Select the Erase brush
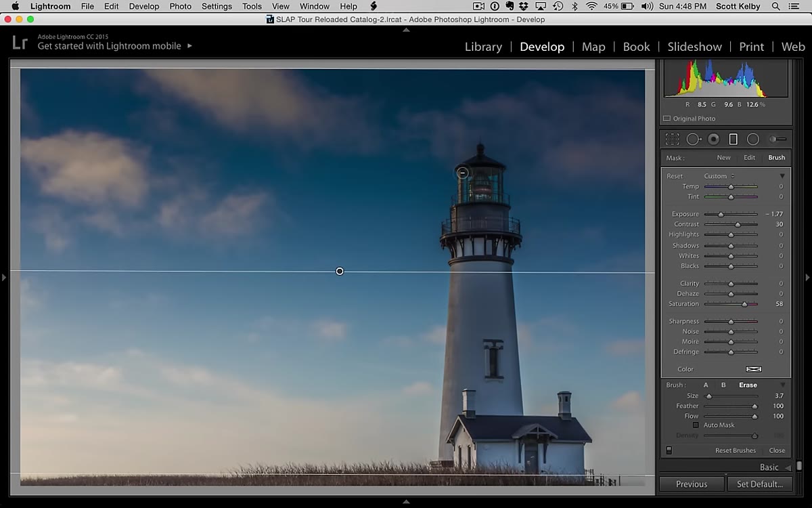Image resolution: width=812 pixels, height=508 pixels. [748, 385]
